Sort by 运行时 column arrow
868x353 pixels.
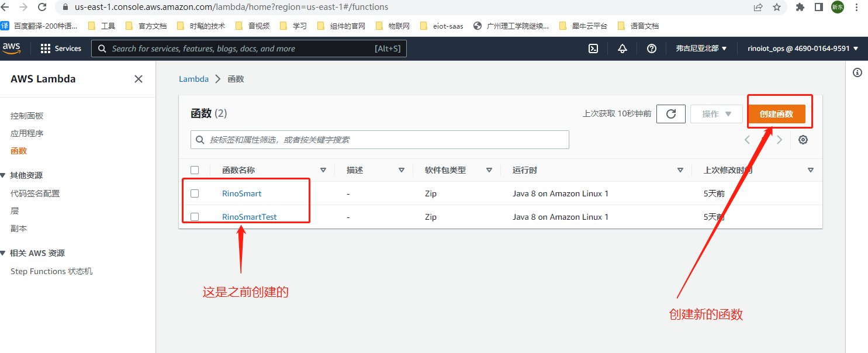pyautogui.click(x=680, y=170)
